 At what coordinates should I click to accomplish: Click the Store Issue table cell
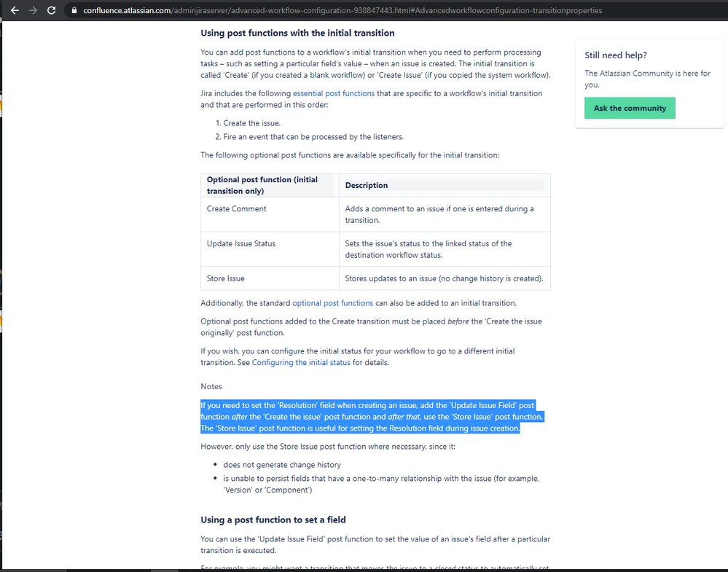[x=270, y=278]
